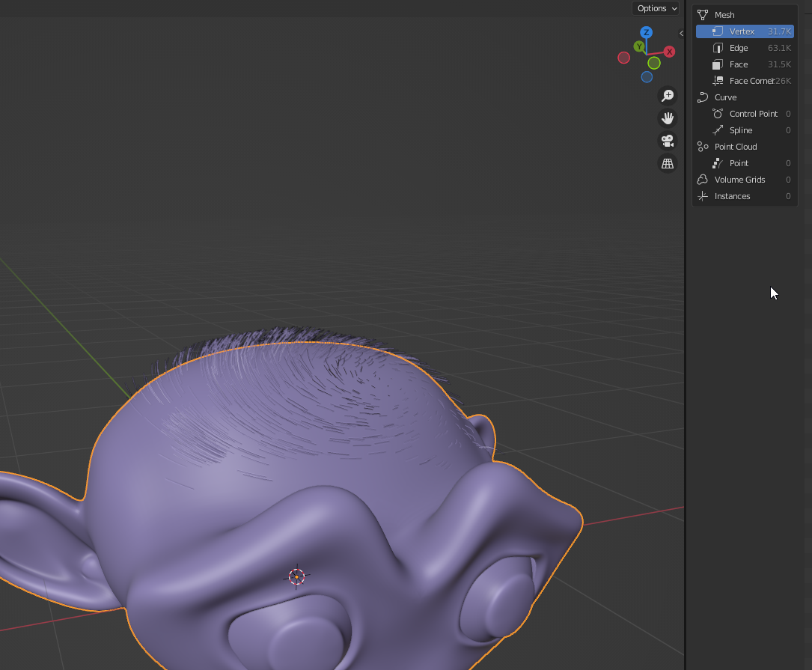812x670 pixels.
Task: Click the unlabeled green negative Y gizmo circle
Action: 654,64
